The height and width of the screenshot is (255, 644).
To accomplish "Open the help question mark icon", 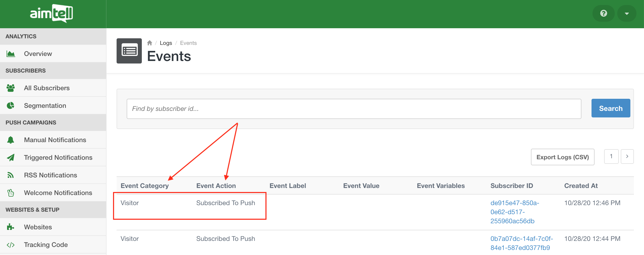I will point(603,13).
